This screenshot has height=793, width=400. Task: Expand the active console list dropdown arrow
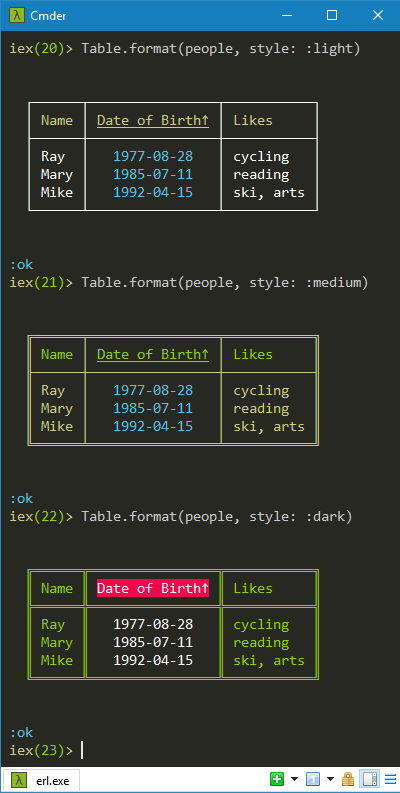pos(330,779)
